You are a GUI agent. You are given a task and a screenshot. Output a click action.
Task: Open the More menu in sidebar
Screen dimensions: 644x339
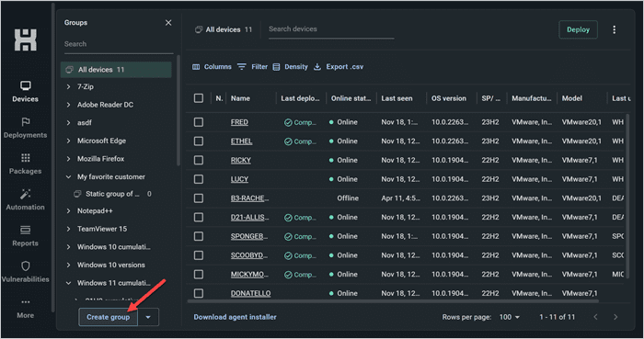pos(25,309)
